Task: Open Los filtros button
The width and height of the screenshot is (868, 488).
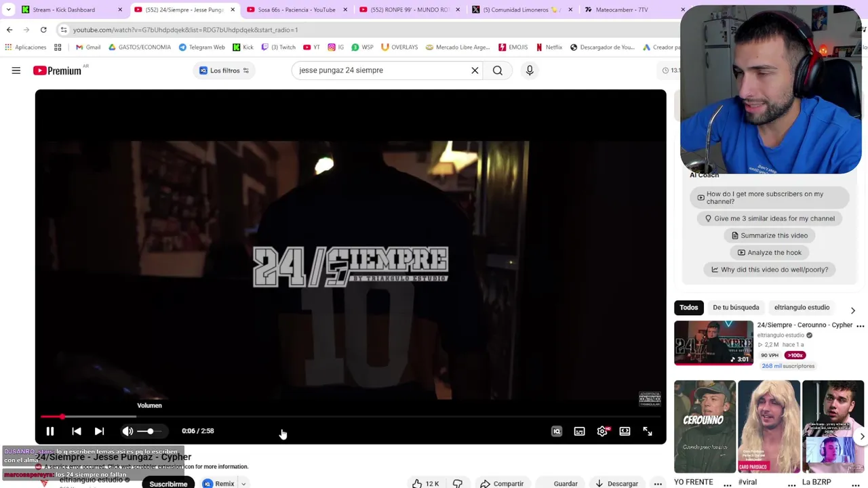Action: pos(224,70)
